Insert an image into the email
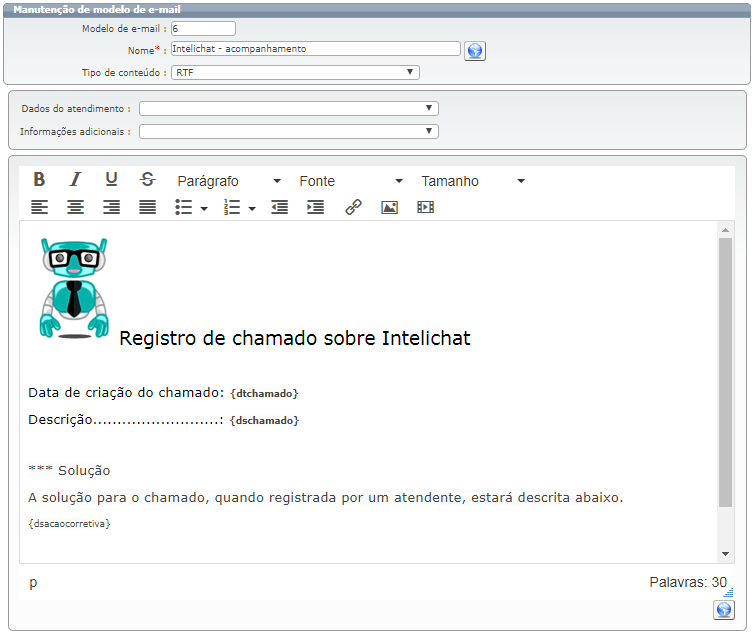The height and width of the screenshot is (635, 755). pos(389,207)
